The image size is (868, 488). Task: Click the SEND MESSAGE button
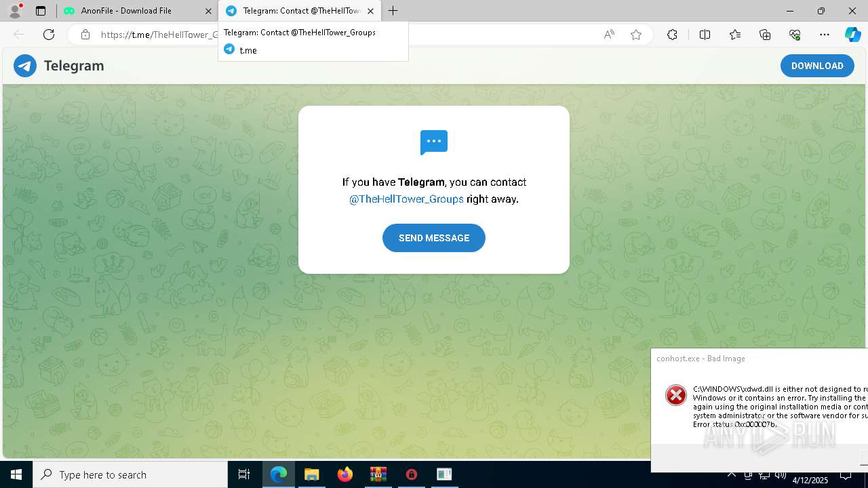434,238
